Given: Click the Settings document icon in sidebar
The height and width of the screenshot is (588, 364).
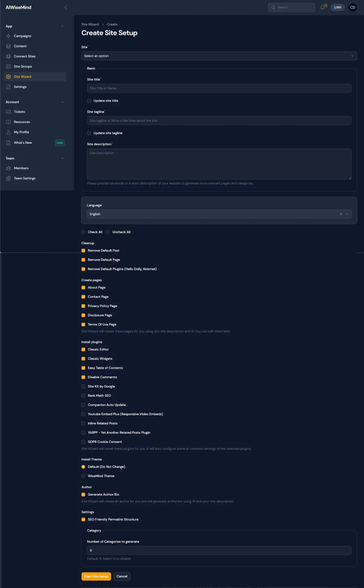Looking at the screenshot, I should (x=9, y=87).
